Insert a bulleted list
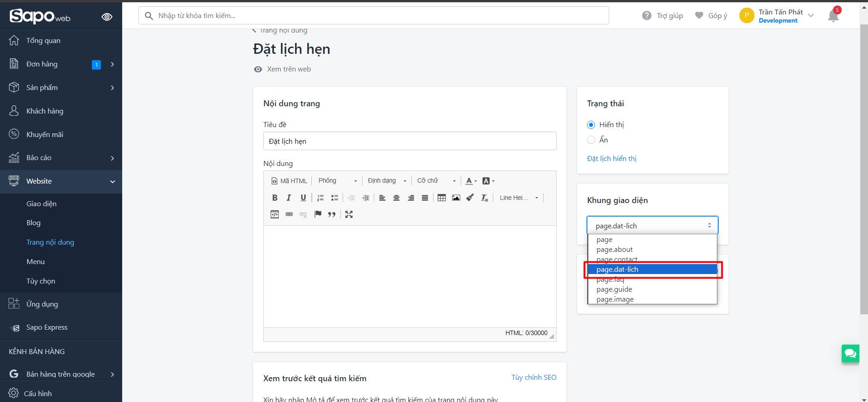This screenshot has height=402, width=868. (334, 198)
